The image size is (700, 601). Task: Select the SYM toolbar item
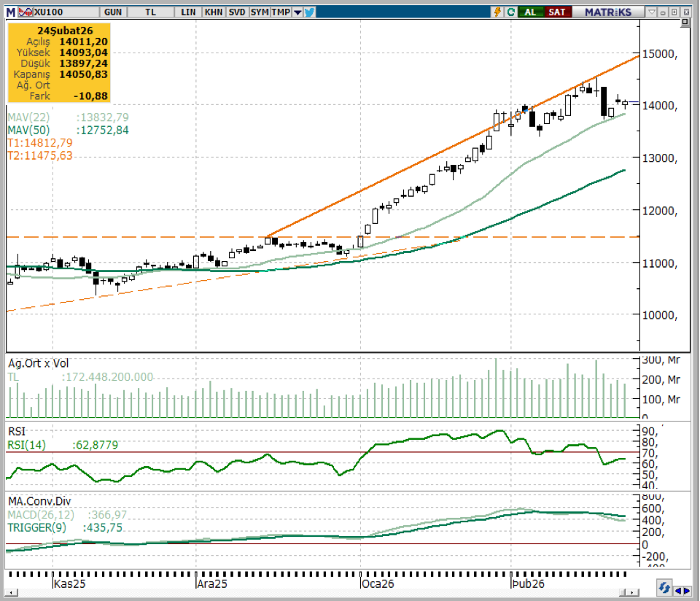[x=259, y=12]
